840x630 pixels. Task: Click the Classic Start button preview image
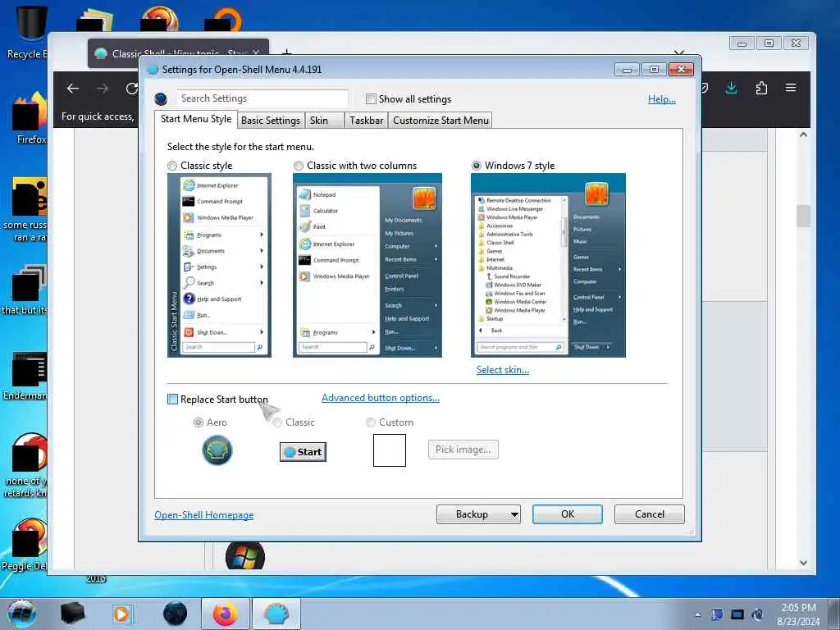pos(303,452)
